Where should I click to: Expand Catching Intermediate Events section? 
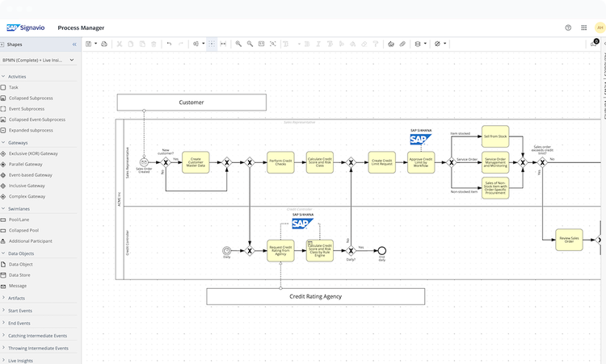[39, 336]
